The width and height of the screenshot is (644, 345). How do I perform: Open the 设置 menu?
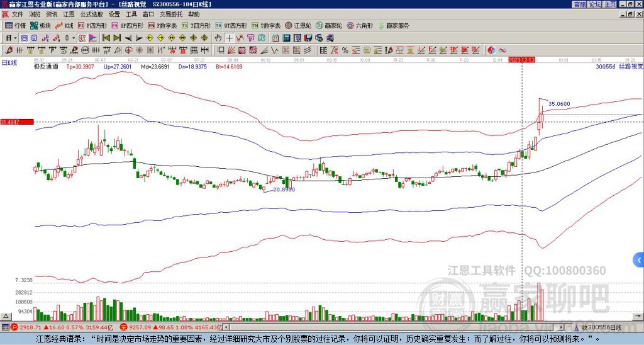[x=114, y=14]
